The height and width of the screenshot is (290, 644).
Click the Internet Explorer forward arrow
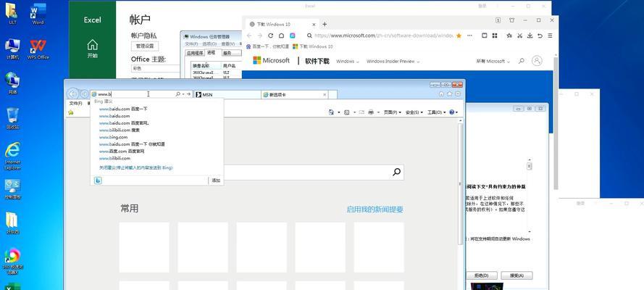tap(84, 94)
